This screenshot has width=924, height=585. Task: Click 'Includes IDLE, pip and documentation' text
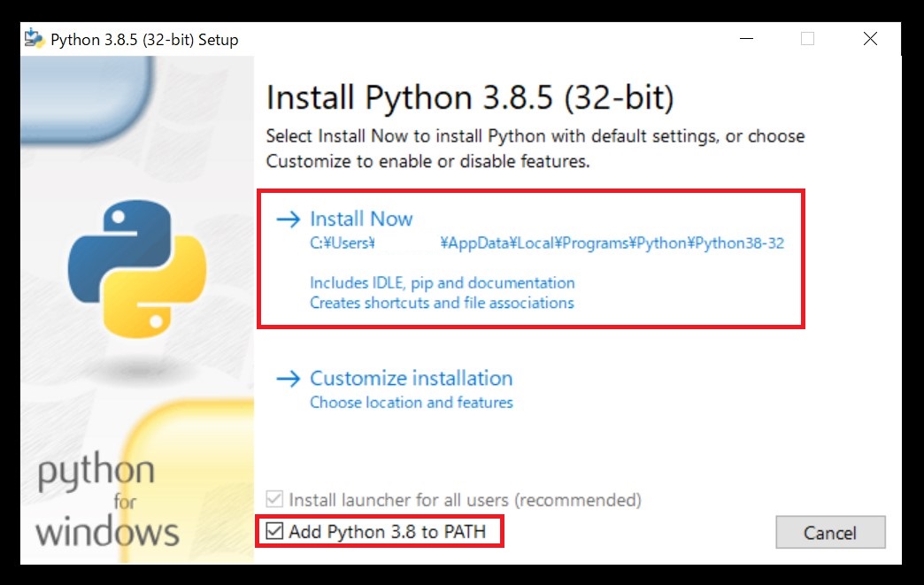[x=441, y=283]
